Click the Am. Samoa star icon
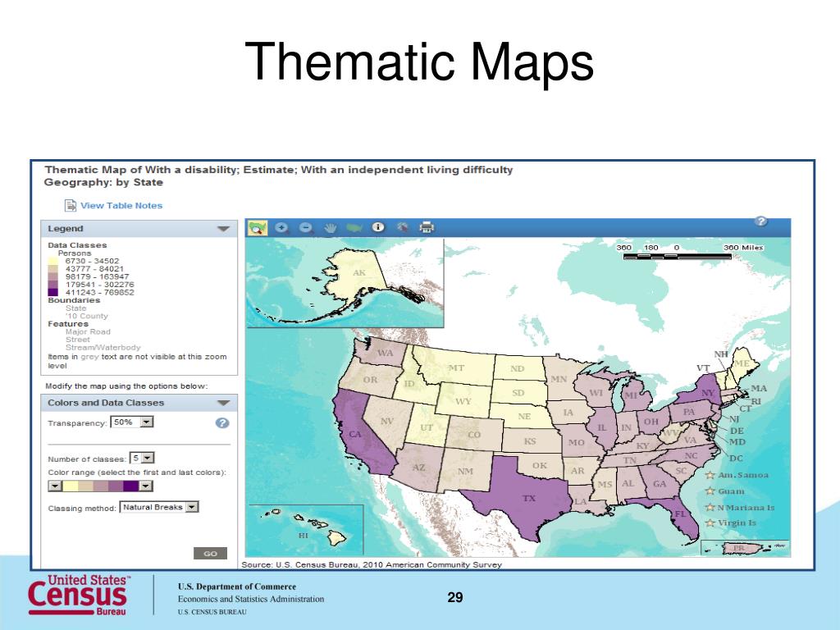 click(710, 475)
